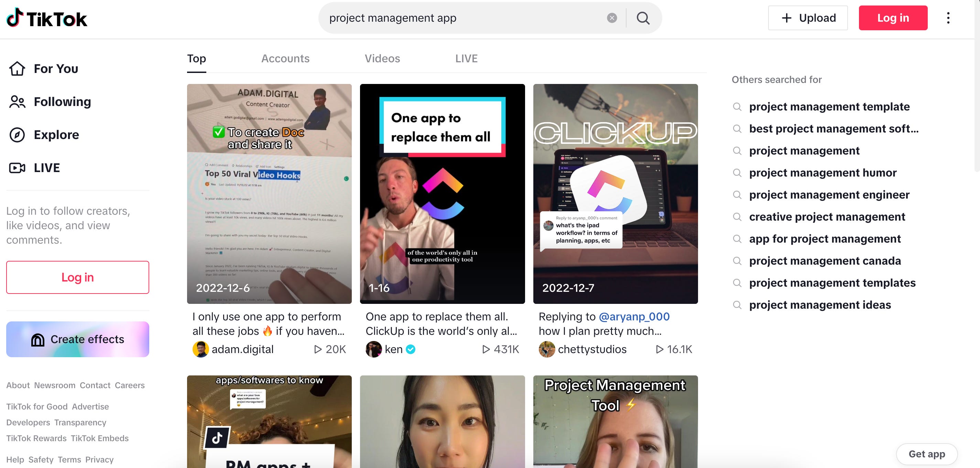Search 'project management ideas' suggestion

tap(820, 305)
